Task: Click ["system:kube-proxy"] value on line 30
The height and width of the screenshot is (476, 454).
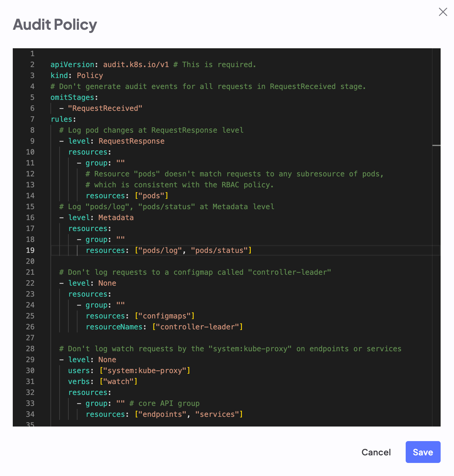Action: click(145, 371)
